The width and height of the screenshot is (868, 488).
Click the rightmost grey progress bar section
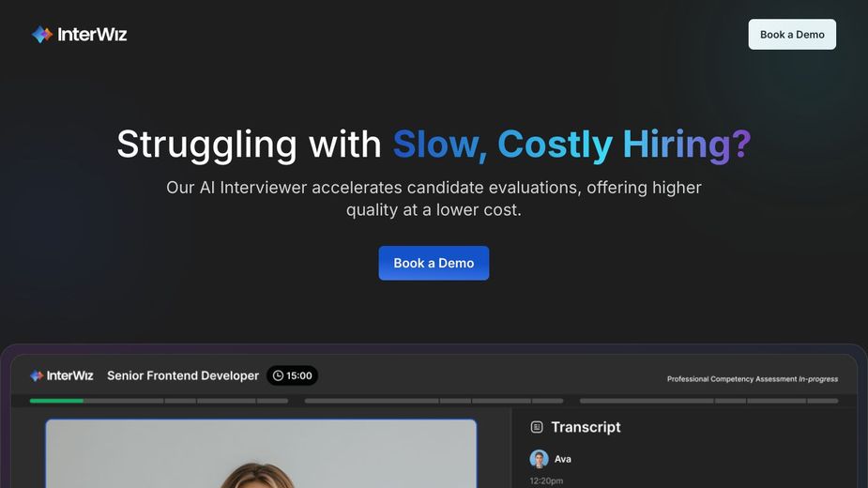tap(708, 401)
